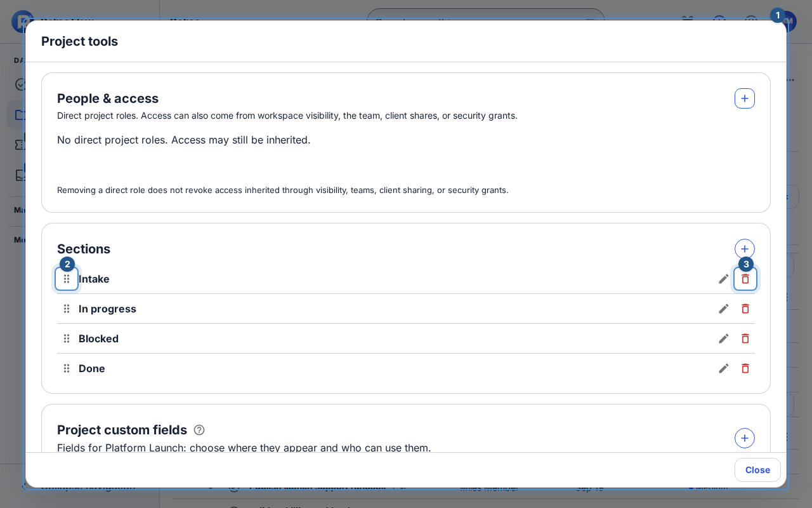Click the Sections heading
812x508 pixels.
pos(84,249)
